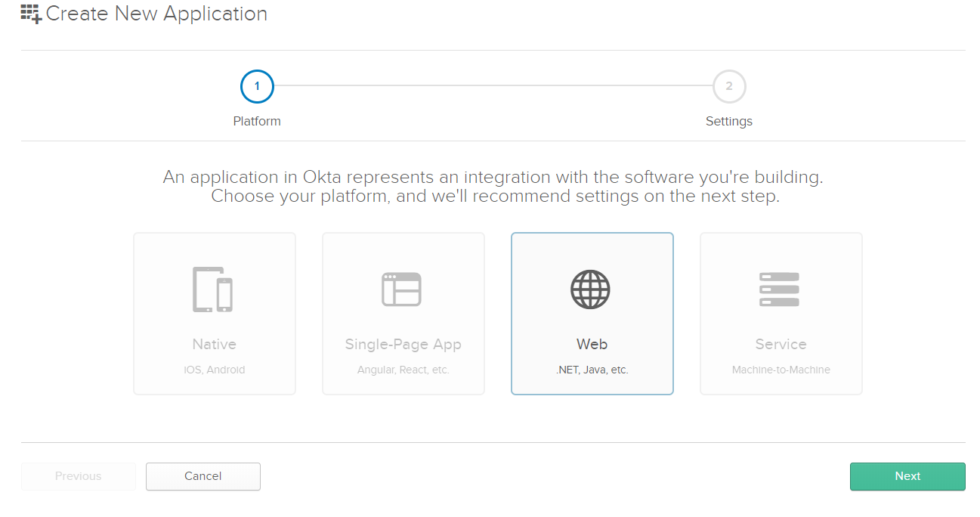
Task: Select the Service platform label
Action: (x=781, y=344)
